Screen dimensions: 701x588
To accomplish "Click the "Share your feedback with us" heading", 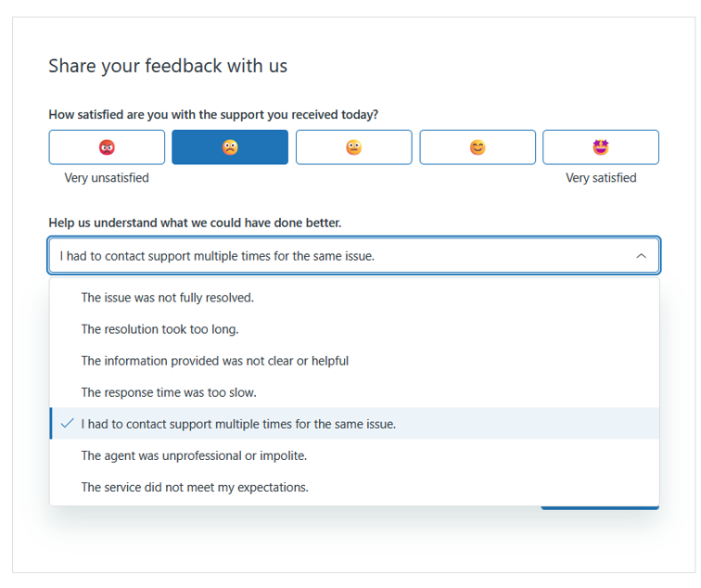I will point(168,66).
